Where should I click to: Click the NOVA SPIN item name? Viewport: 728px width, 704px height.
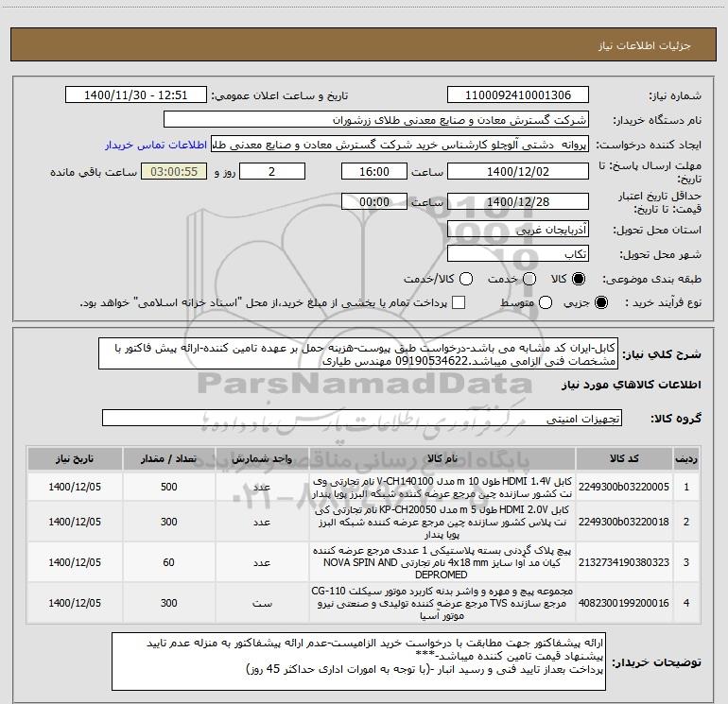442,562
